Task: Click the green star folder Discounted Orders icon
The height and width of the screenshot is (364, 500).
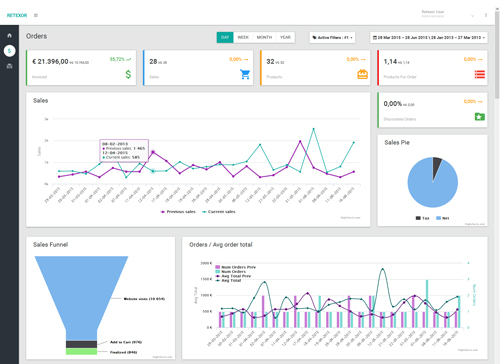Action: click(x=480, y=117)
